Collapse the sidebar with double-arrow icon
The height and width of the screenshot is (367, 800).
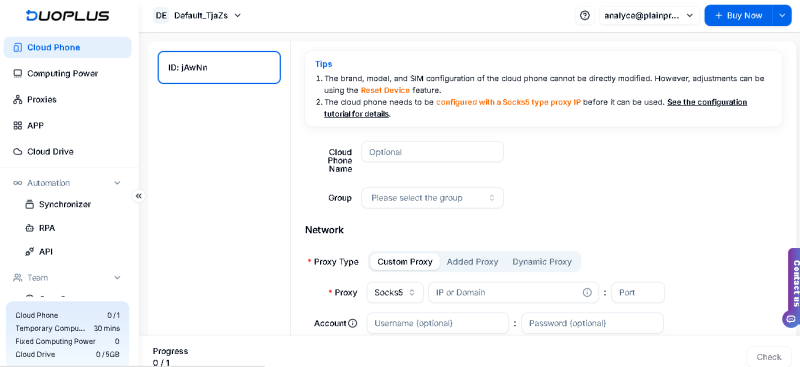138,196
